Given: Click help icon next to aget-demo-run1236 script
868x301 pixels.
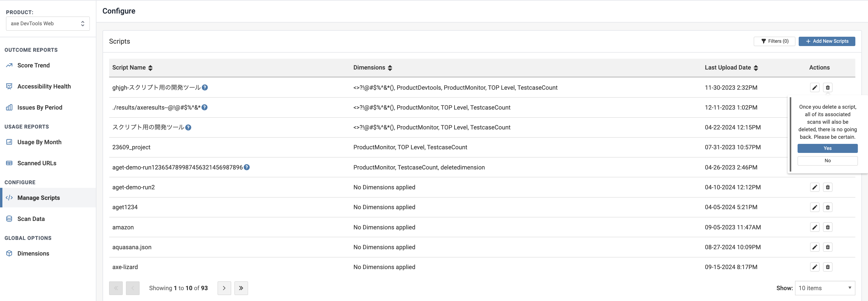Looking at the screenshot, I should (x=247, y=167).
